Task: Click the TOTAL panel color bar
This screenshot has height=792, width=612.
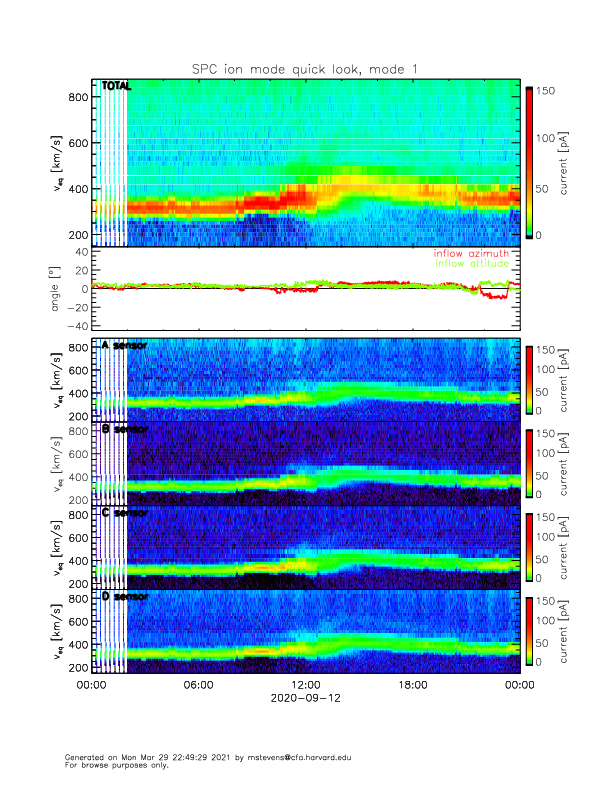Action: click(x=530, y=163)
